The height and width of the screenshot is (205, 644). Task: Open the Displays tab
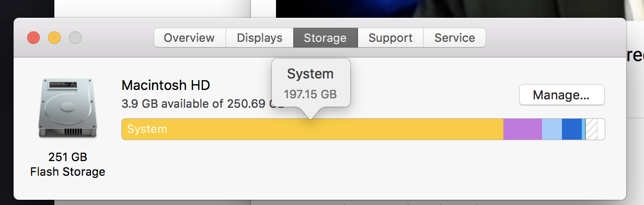click(x=260, y=38)
